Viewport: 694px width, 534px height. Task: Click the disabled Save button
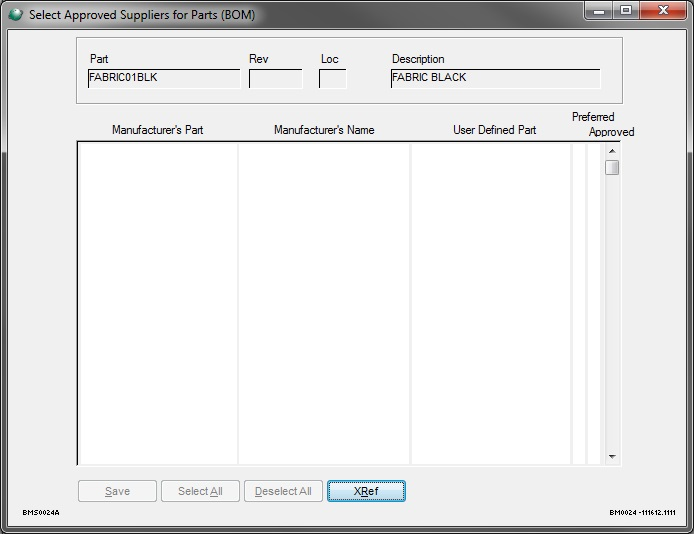[x=117, y=491]
